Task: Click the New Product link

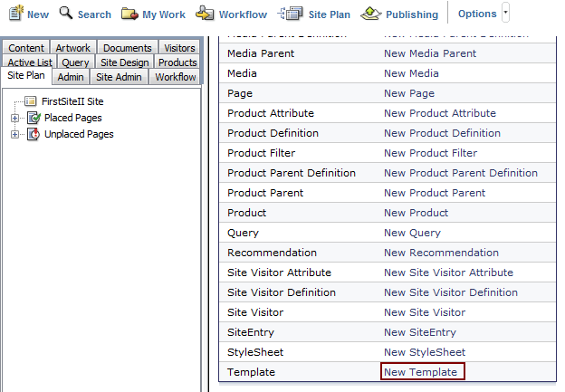Action: pyautogui.click(x=416, y=213)
